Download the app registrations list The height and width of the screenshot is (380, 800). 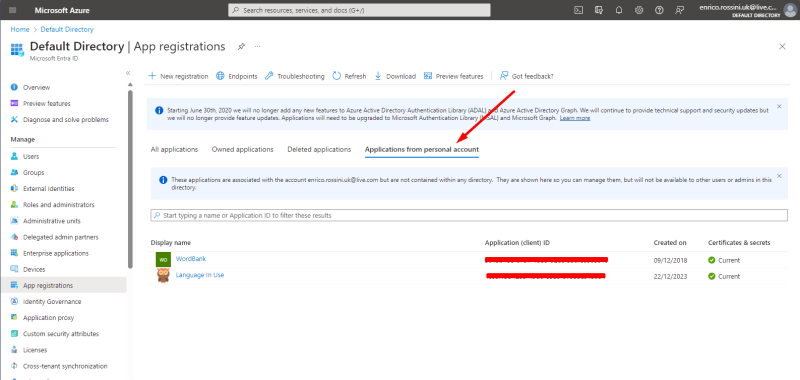pos(395,76)
